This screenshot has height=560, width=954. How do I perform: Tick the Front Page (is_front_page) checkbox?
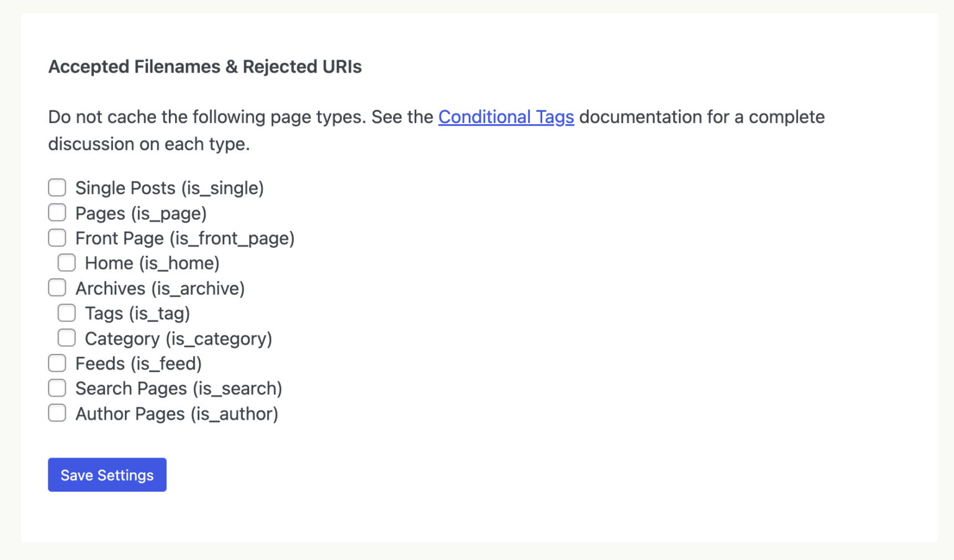(x=57, y=237)
